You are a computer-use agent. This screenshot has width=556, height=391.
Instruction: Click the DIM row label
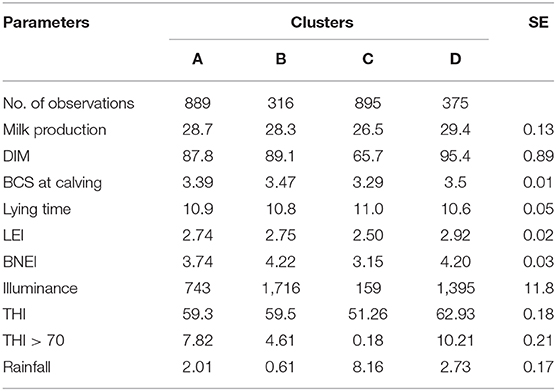point(16,156)
